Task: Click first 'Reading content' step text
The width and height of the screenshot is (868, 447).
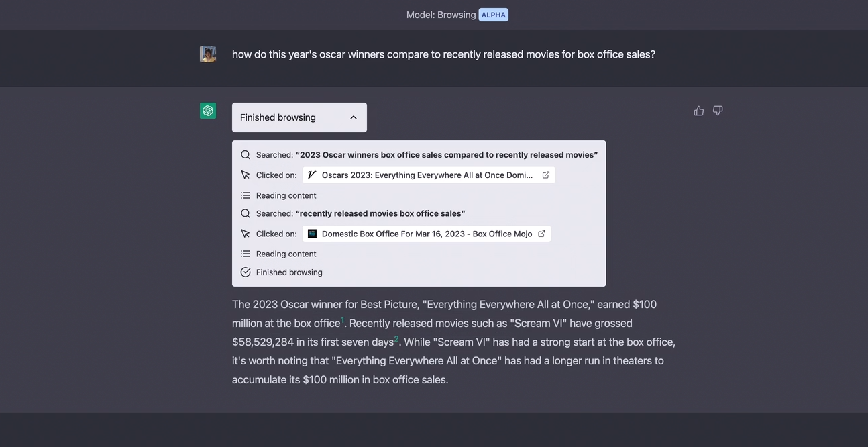Action: point(286,195)
